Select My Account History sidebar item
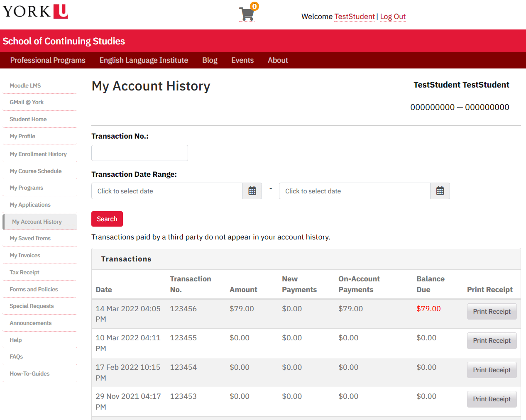 [40, 222]
